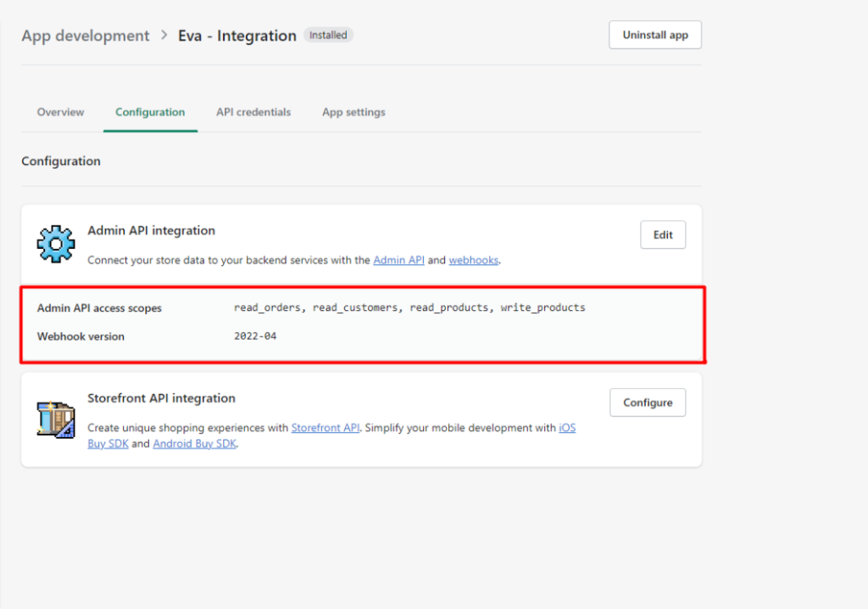
Task: Select the read_orders access scopes text
Action: click(x=267, y=307)
